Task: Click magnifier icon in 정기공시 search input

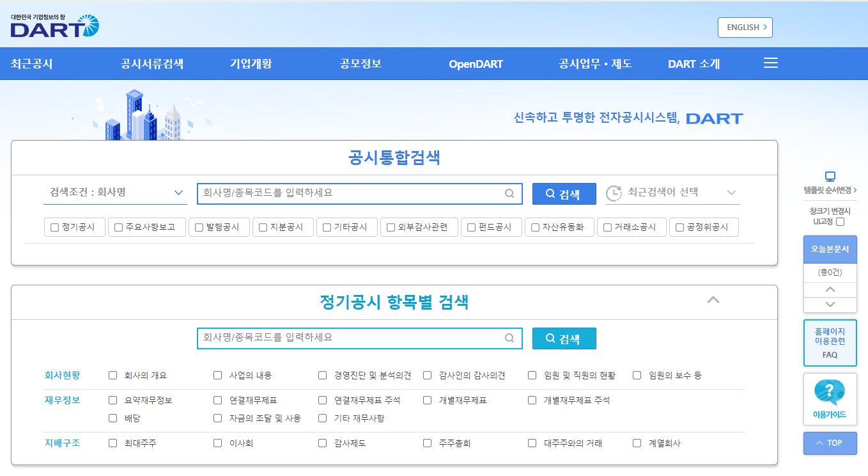Action: (509, 338)
